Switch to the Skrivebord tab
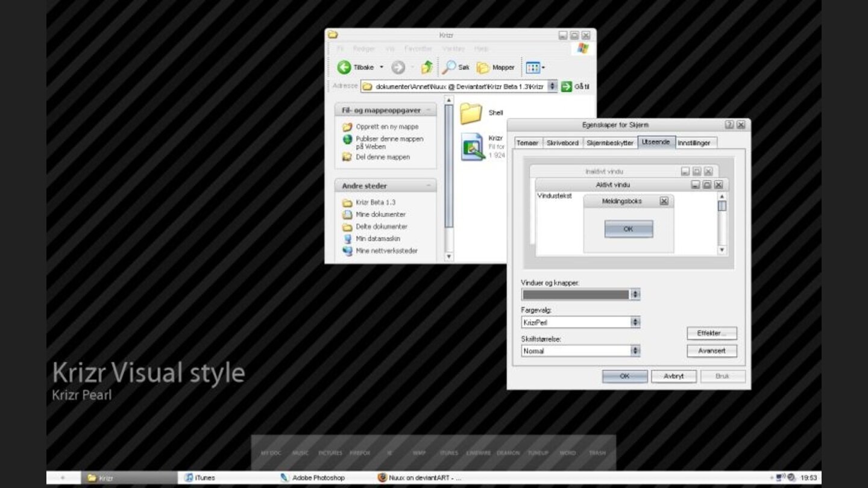Screen dimensions: 868x488 pos(562,143)
